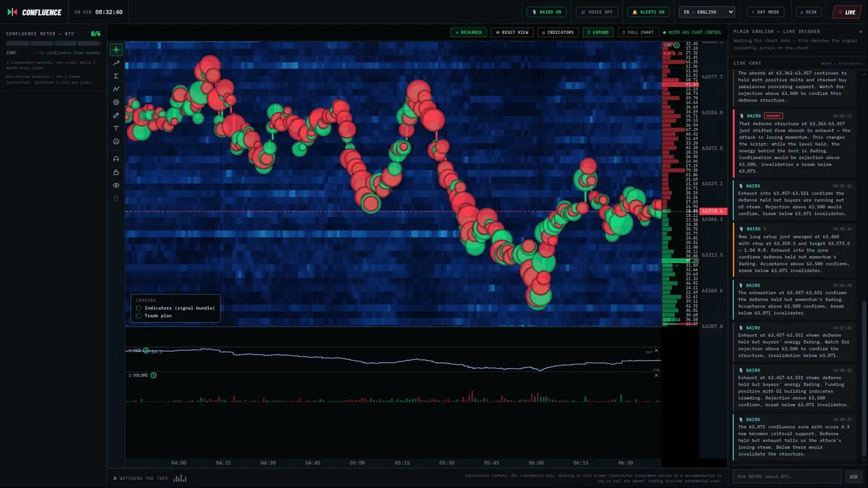Click the 'New long setup just emerged' message
This screenshot has width=868, height=488.
tap(795, 249)
